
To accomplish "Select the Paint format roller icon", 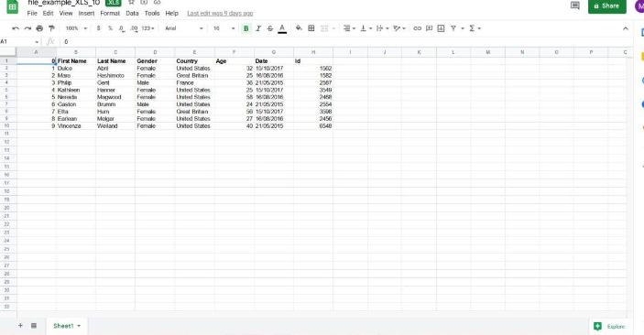I will (51, 28).
